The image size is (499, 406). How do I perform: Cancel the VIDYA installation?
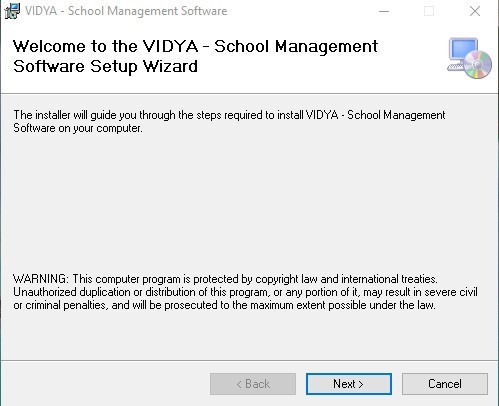(x=445, y=384)
